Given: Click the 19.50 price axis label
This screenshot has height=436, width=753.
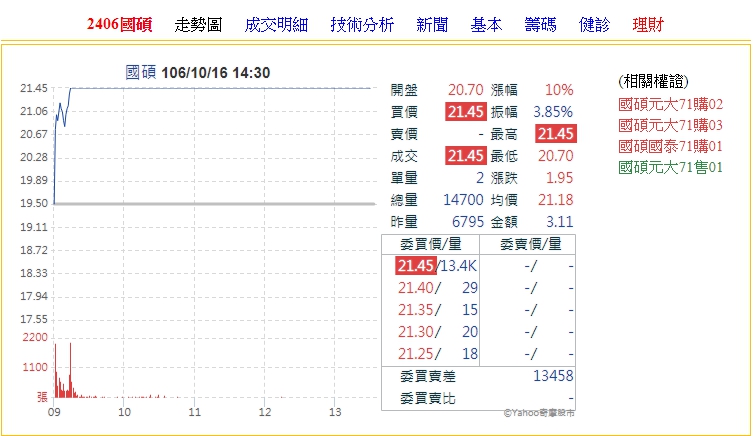Looking at the screenshot, I should (x=34, y=204).
